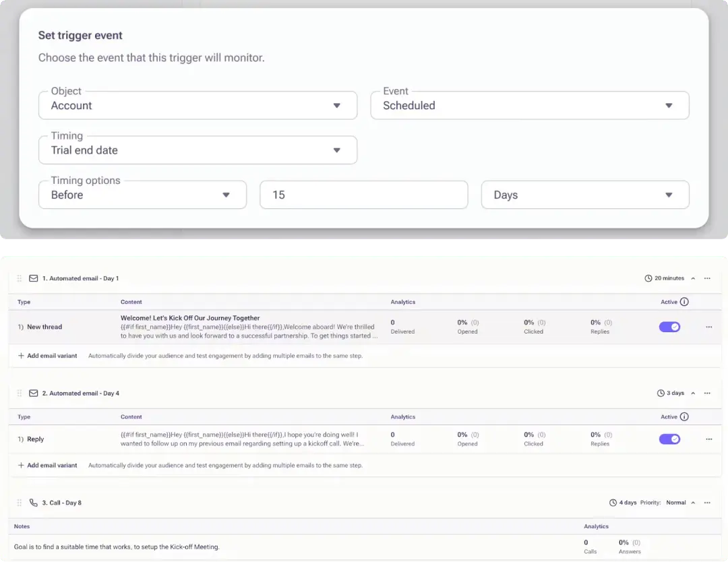Click the drag handle for Automated email Day 4
The width and height of the screenshot is (728, 562).
tap(20, 393)
